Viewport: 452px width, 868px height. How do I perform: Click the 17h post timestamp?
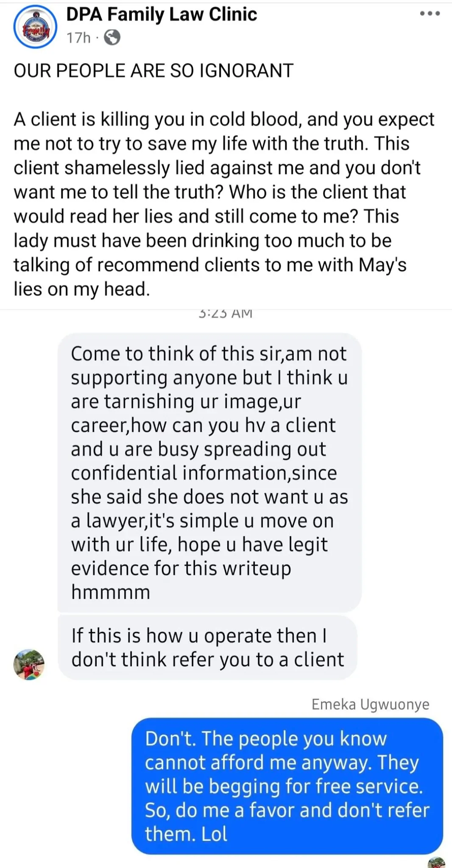pyautogui.click(x=78, y=38)
